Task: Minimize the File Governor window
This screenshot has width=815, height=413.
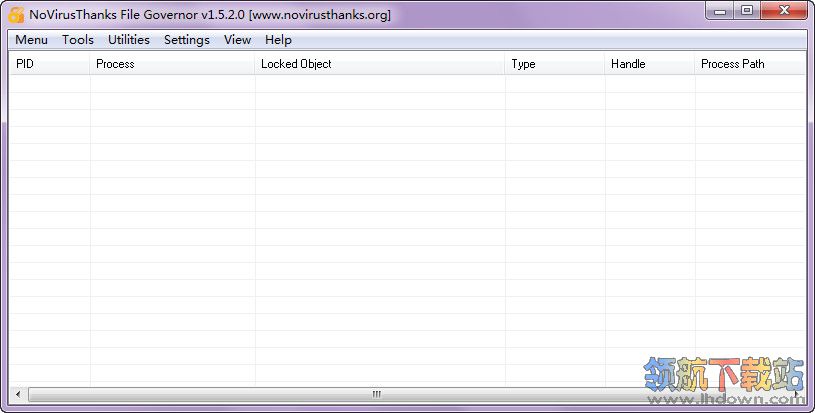Action: tap(720, 11)
